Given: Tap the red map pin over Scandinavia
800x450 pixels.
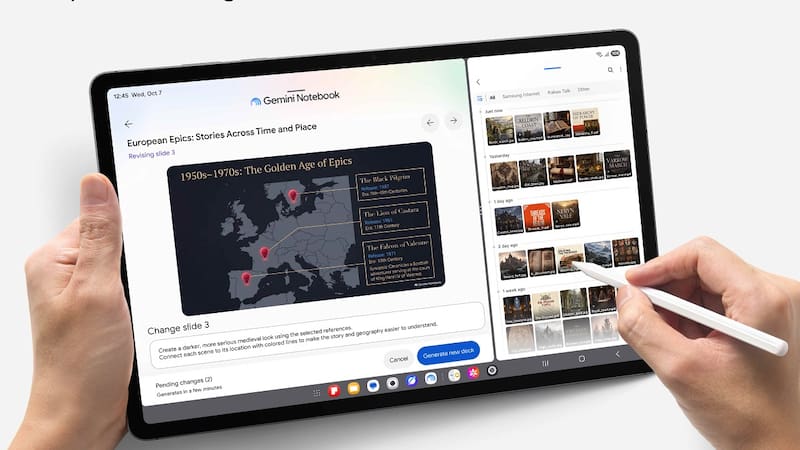Looking at the screenshot, I should 292,195.
